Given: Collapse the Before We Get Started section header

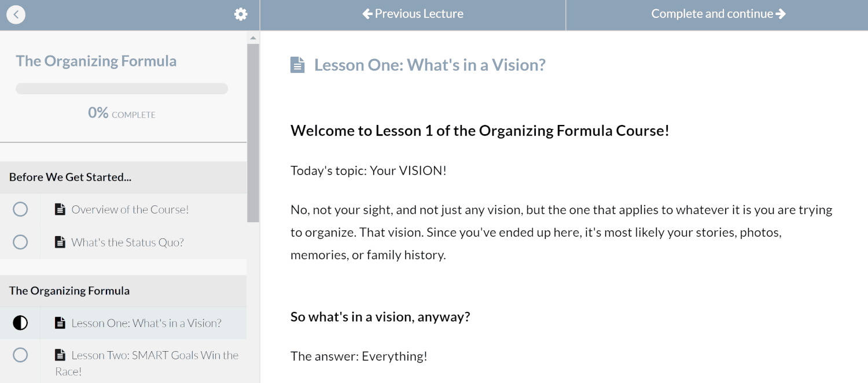Looking at the screenshot, I should [x=123, y=177].
